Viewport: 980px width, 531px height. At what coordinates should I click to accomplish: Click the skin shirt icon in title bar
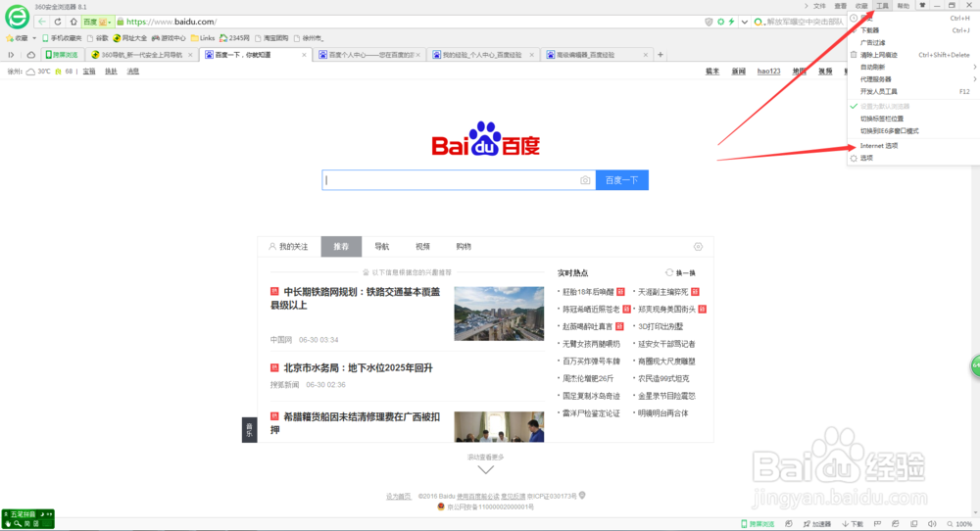click(x=922, y=5)
